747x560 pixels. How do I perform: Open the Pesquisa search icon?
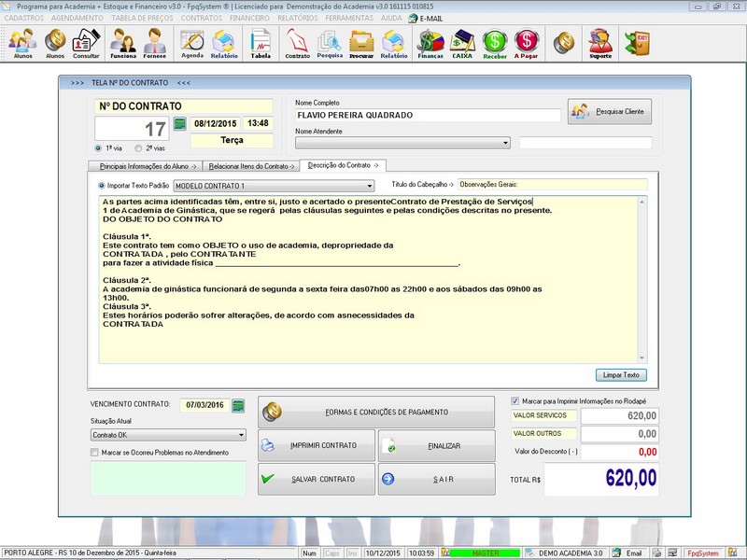click(330, 43)
